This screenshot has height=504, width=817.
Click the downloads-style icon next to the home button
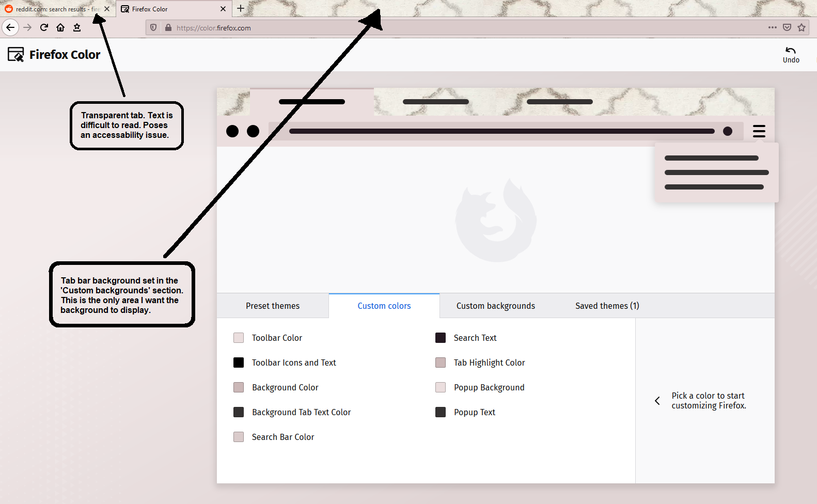tap(77, 27)
